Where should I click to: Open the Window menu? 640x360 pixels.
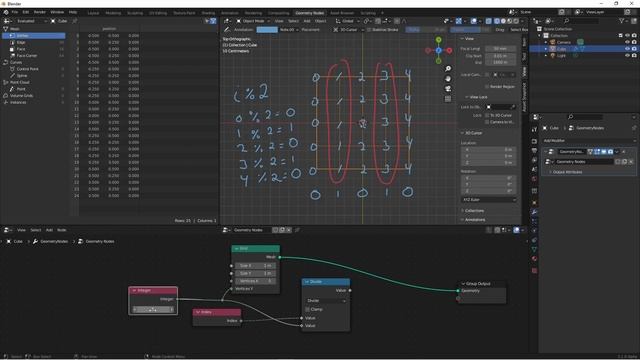coord(57,12)
